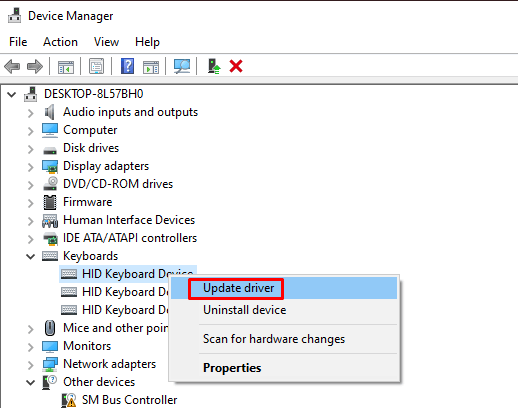Click the blue Help question mark icon
Viewport: 518px width, 408px height.
pyautogui.click(x=127, y=66)
